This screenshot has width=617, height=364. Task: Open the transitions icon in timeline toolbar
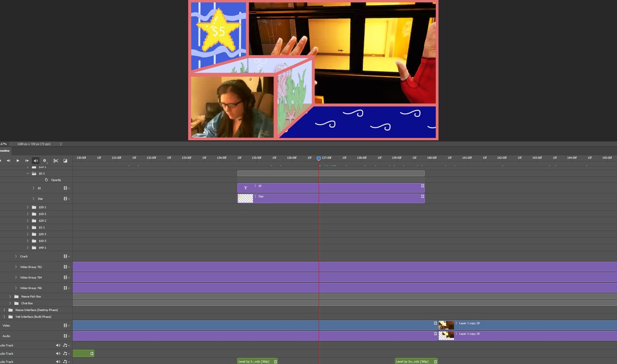(x=65, y=161)
